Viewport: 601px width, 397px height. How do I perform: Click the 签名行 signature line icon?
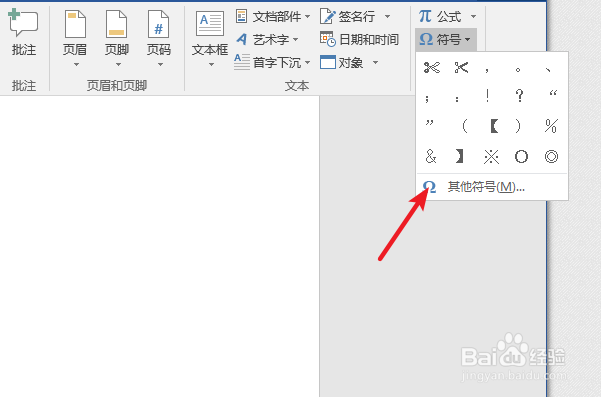tap(328, 16)
